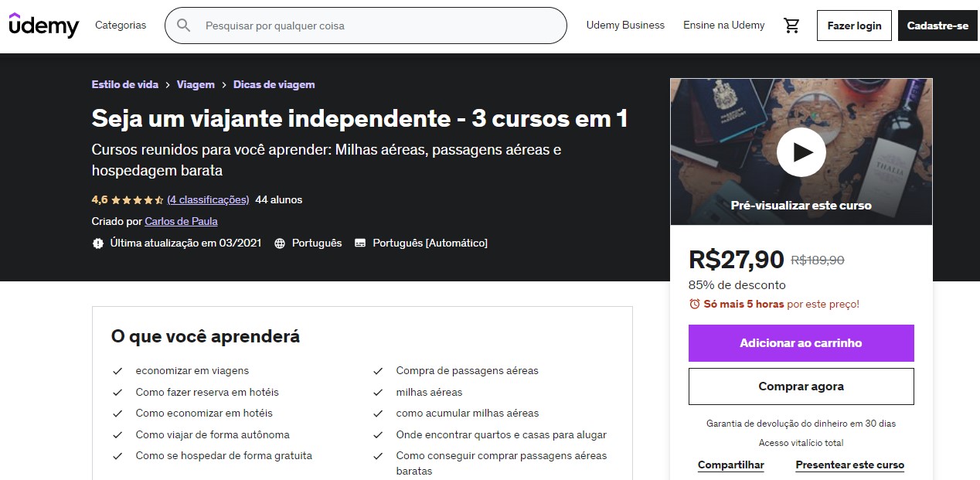Viewport: 980px width, 480px height.
Task: Click the globe language icon
Action: pyautogui.click(x=280, y=243)
